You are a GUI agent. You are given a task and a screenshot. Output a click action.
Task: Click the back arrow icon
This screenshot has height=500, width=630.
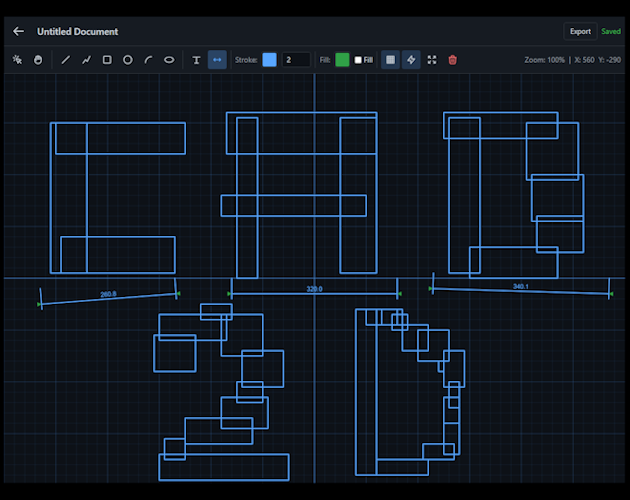tap(18, 31)
